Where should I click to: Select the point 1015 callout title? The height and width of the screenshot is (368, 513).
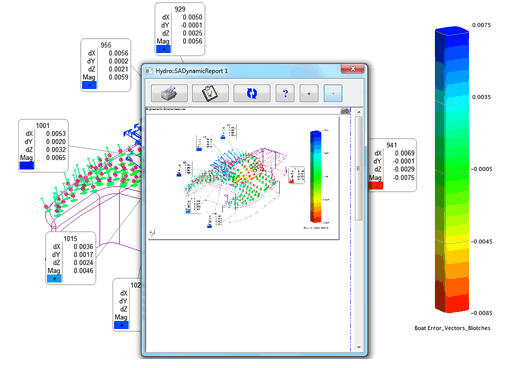[x=70, y=239]
